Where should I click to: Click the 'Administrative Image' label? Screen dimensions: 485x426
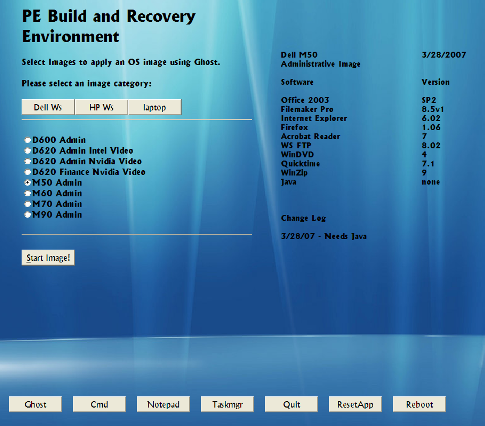(321, 64)
